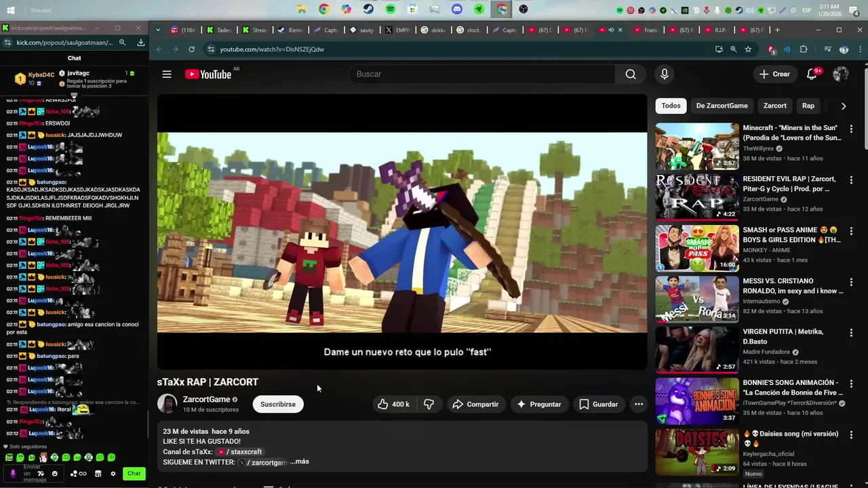Select the "De ZarcortGame" filter chip
Screen dimensions: 868x488
pos(722,106)
